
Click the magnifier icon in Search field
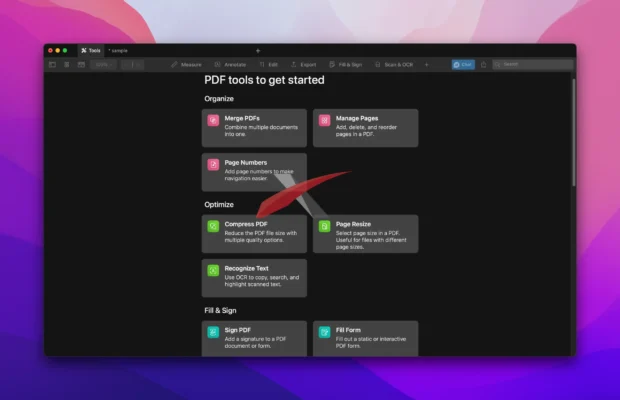tap(497, 64)
